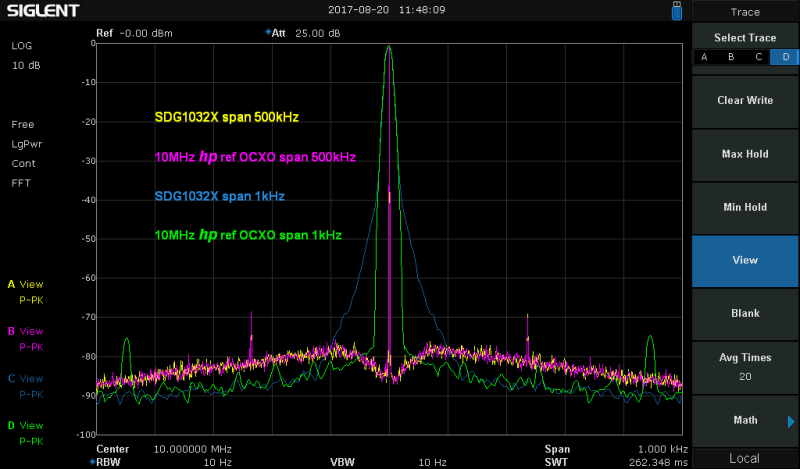Click the Math submenu arrow
The image size is (800, 469).
[791, 422]
